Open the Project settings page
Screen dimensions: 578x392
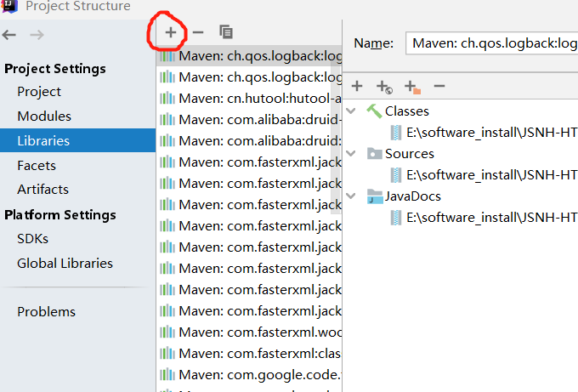click(39, 92)
